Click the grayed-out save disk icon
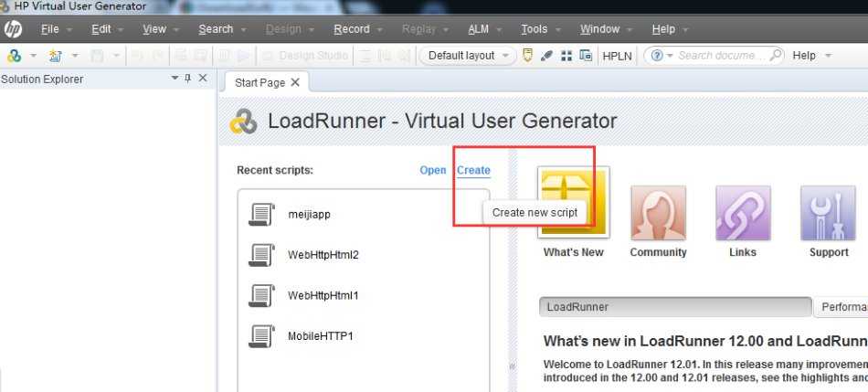 coord(97,56)
